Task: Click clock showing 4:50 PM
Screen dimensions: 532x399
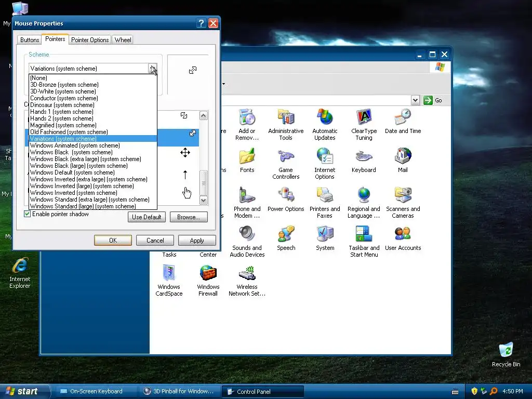Action: click(x=513, y=391)
